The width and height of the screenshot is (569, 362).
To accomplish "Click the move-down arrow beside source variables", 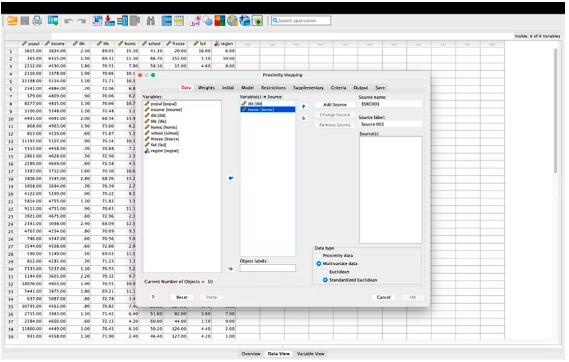I will click(x=304, y=118).
